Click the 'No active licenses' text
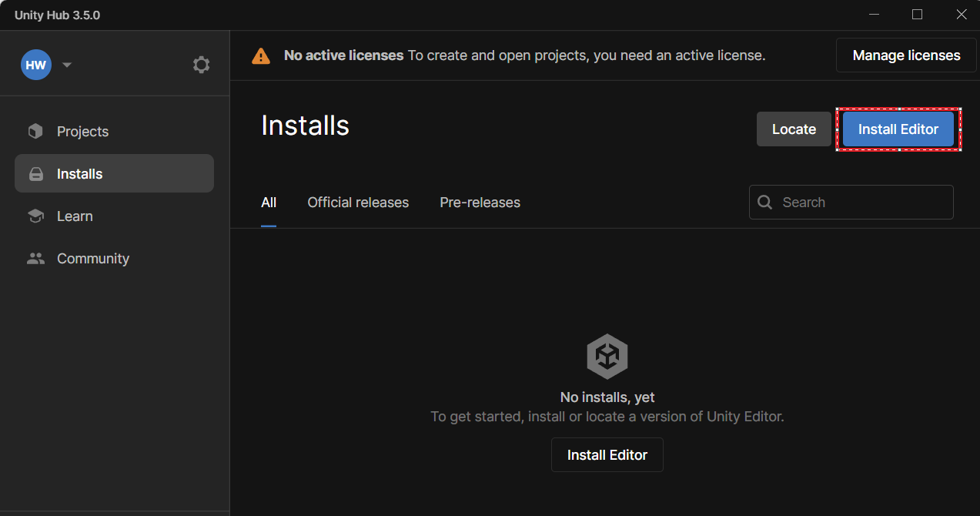Screen dimensions: 980x516 [x=343, y=55]
